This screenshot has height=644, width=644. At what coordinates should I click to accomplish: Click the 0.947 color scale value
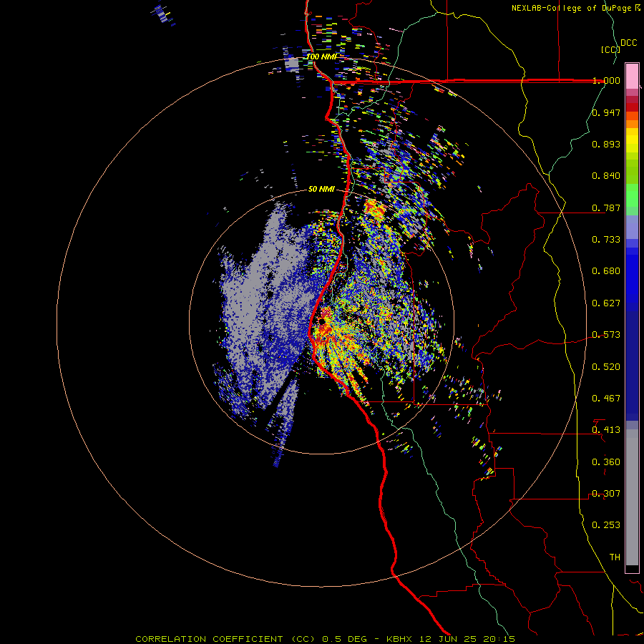coord(606,112)
